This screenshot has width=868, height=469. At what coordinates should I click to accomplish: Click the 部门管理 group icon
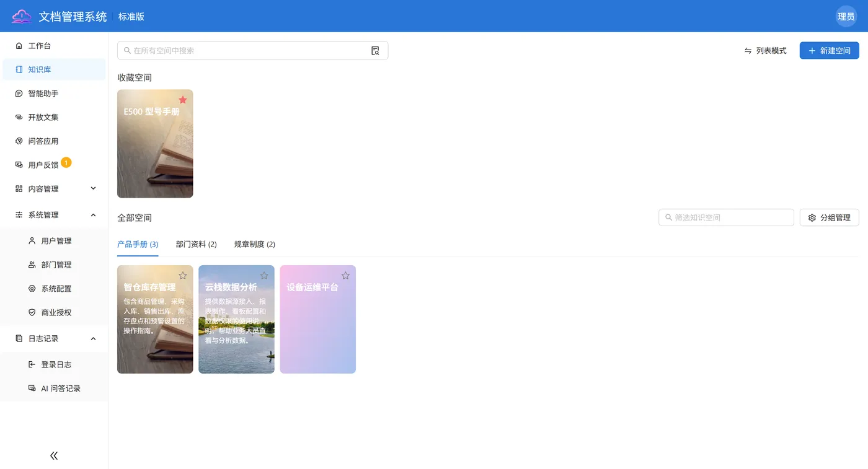tap(32, 265)
